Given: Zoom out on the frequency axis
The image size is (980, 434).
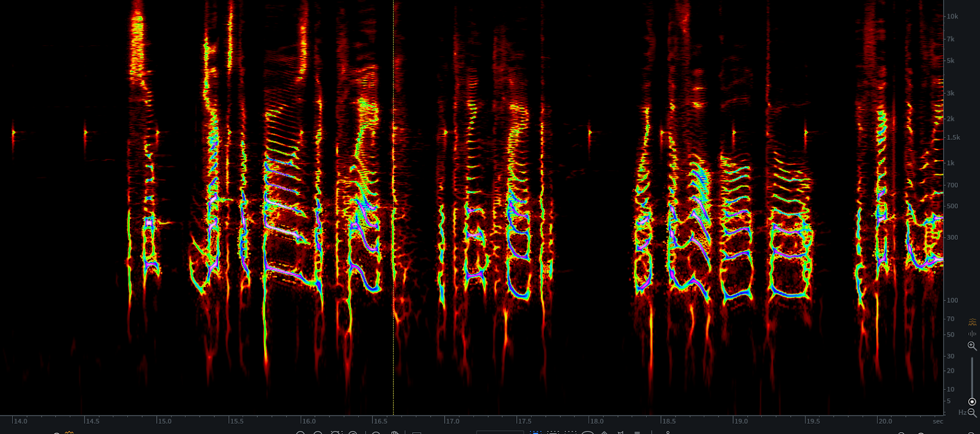Looking at the screenshot, I should pos(972,413).
